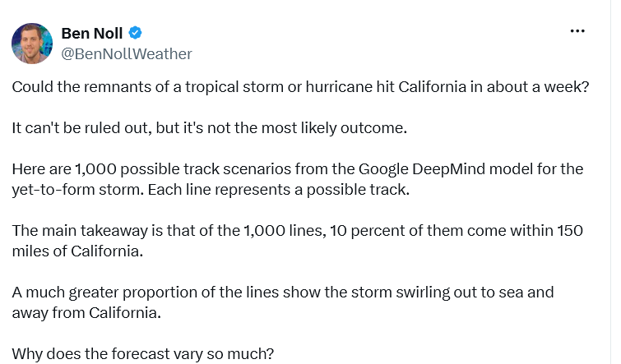Click the "in about a week?" phrase

click(x=530, y=86)
